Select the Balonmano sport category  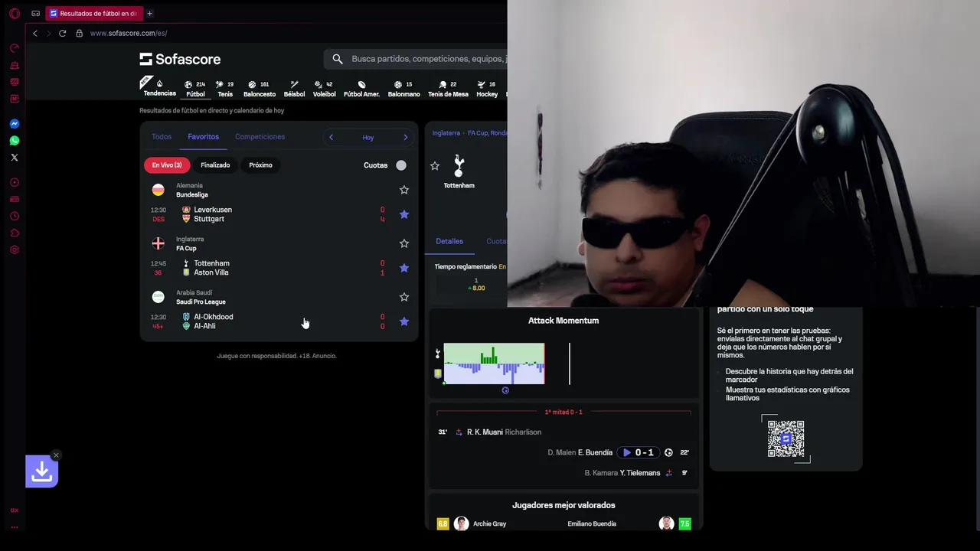tap(403, 89)
